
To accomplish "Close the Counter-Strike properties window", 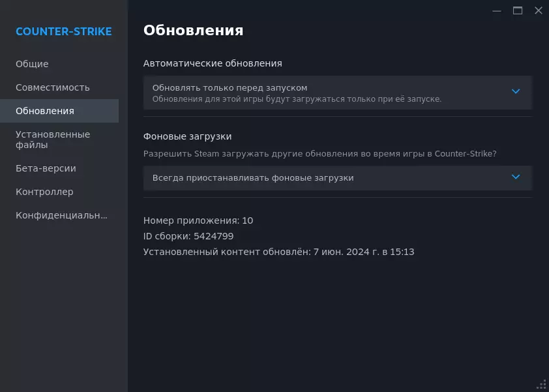I will coord(539,10).
